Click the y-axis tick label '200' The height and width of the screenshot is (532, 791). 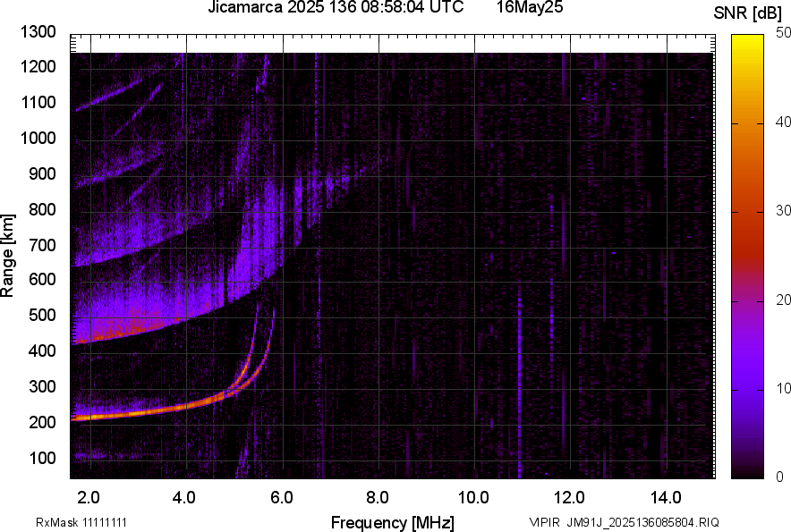tap(42, 422)
